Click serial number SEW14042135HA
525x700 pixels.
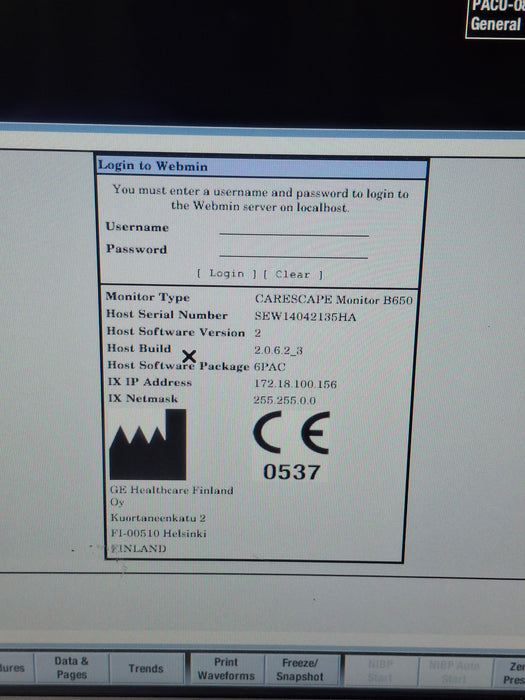pos(305,317)
